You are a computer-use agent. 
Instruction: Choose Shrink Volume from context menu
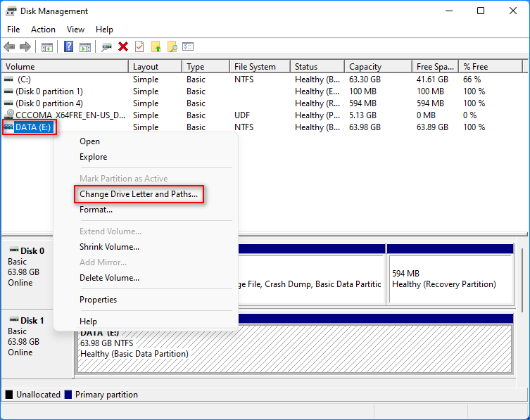[109, 247]
